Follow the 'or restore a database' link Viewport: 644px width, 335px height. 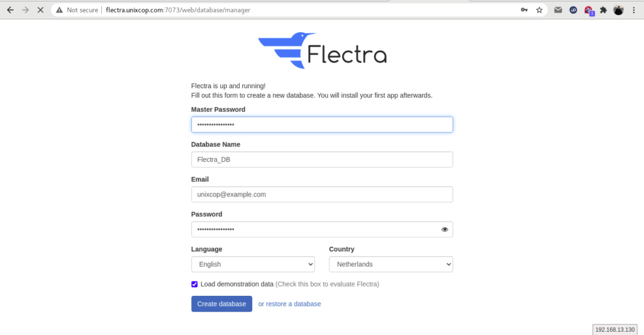coord(289,304)
